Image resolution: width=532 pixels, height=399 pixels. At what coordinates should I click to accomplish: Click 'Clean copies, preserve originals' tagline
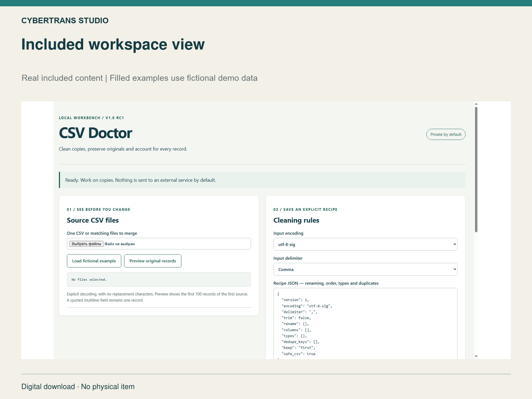click(123, 149)
